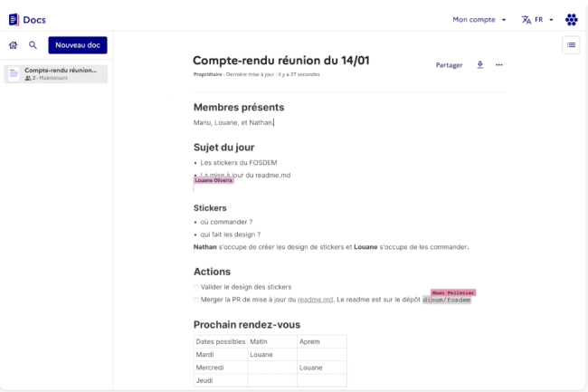
Task: Open the readme.md link
Action: pyautogui.click(x=315, y=300)
